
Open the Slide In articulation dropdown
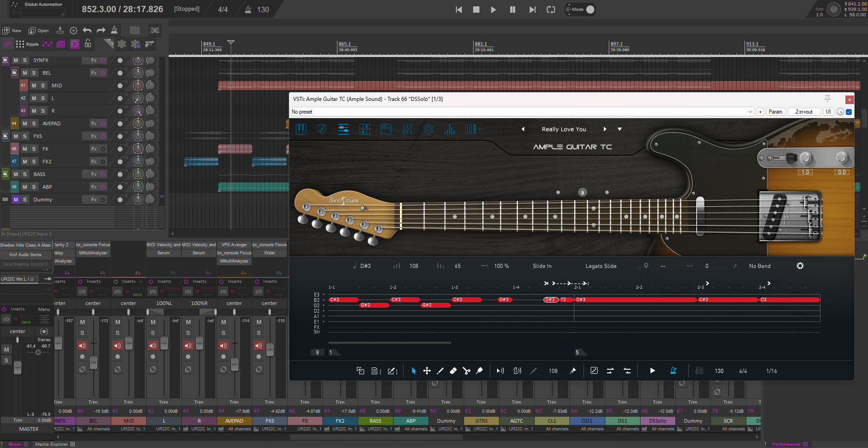pos(542,266)
